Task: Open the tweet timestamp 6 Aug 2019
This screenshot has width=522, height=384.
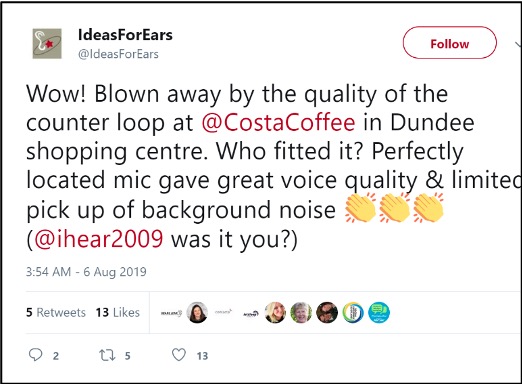Action: 86,272
